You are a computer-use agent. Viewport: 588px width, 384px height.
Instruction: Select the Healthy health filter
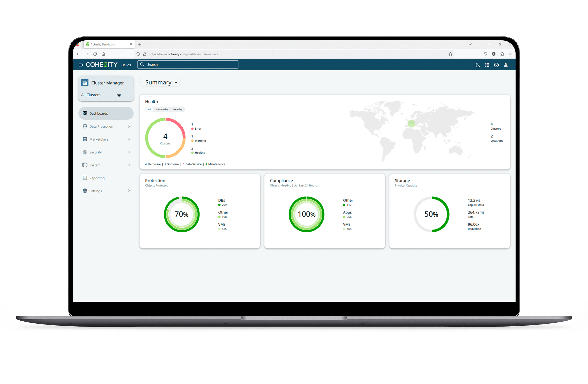(177, 109)
